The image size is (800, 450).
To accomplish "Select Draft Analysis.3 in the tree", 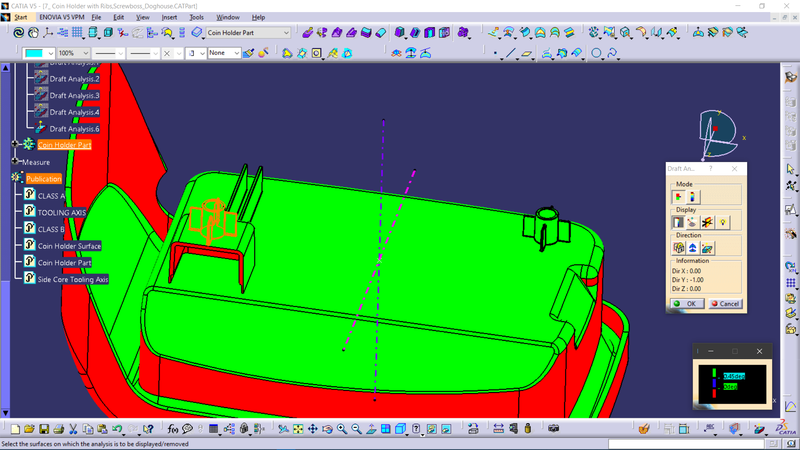I will coord(74,95).
